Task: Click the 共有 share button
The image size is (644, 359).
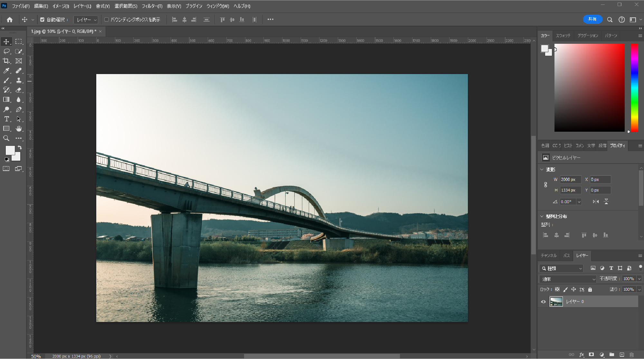Action: click(592, 19)
